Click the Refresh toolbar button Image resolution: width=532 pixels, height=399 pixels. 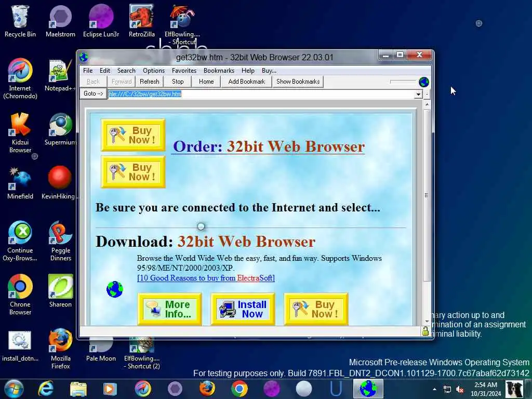click(x=149, y=82)
